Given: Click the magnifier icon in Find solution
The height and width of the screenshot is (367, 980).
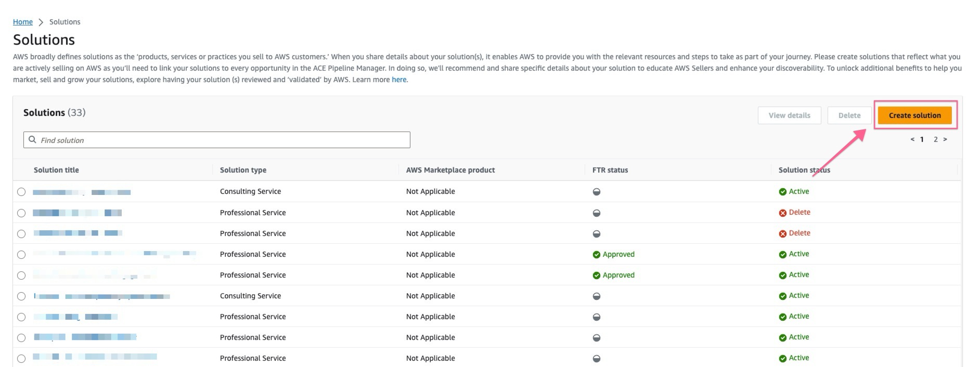Looking at the screenshot, I should click(32, 140).
